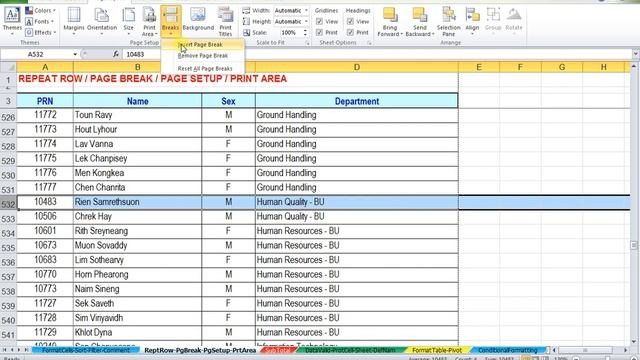
Task: Click the Group objects button
Action: point(493,20)
